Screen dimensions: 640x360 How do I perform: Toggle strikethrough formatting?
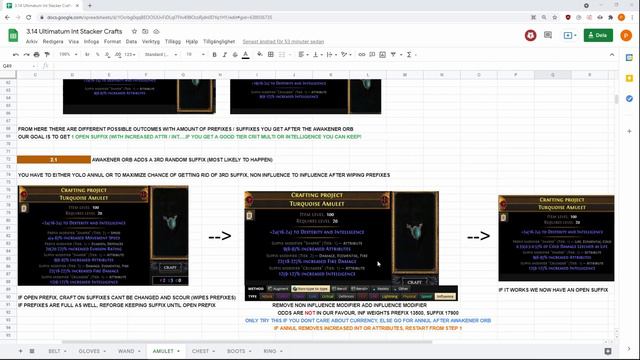[x=235, y=54]
